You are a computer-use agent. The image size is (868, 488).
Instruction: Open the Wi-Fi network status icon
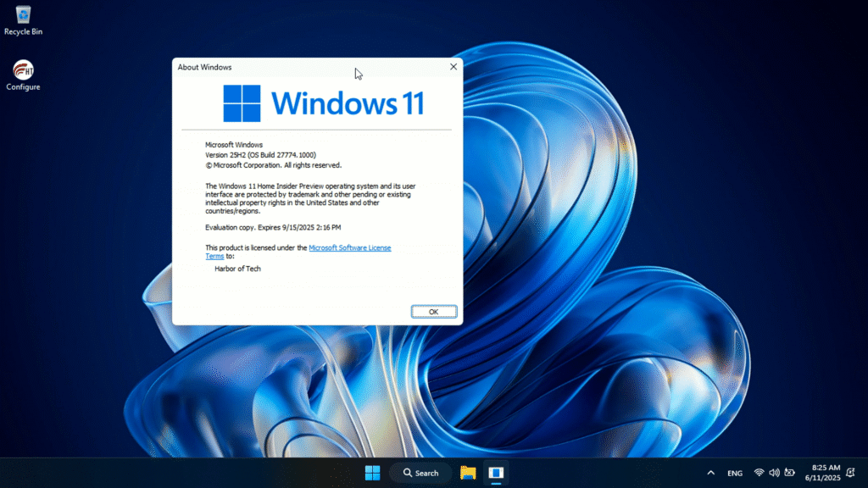(759, 473)
